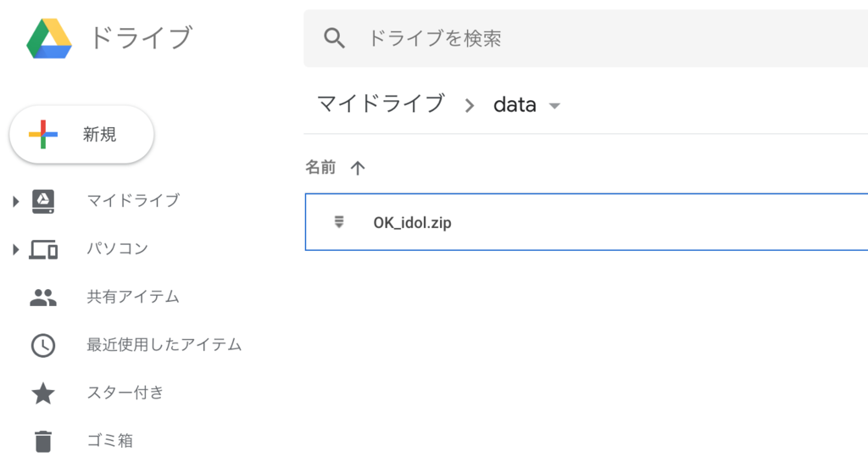Click the Search Drive (ドライブを検索) field
Viewport: 868px width, 468px height.
(x=593, y=38)
